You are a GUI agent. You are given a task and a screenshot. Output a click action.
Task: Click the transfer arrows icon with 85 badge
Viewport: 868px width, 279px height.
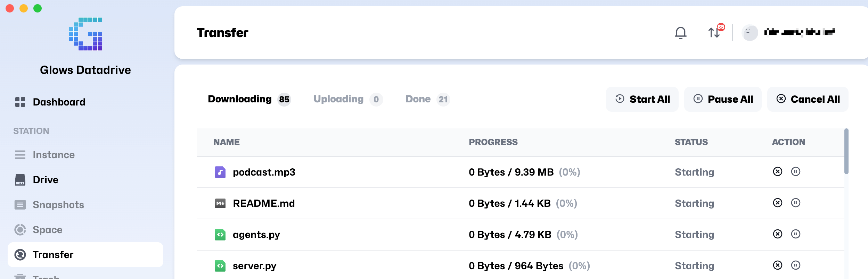(x=714, y=33)
